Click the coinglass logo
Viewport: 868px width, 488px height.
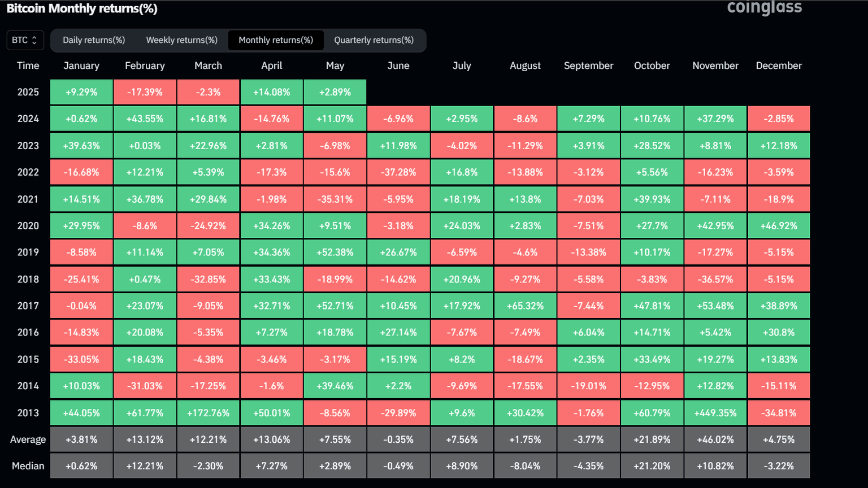click(x=766, y=8)
